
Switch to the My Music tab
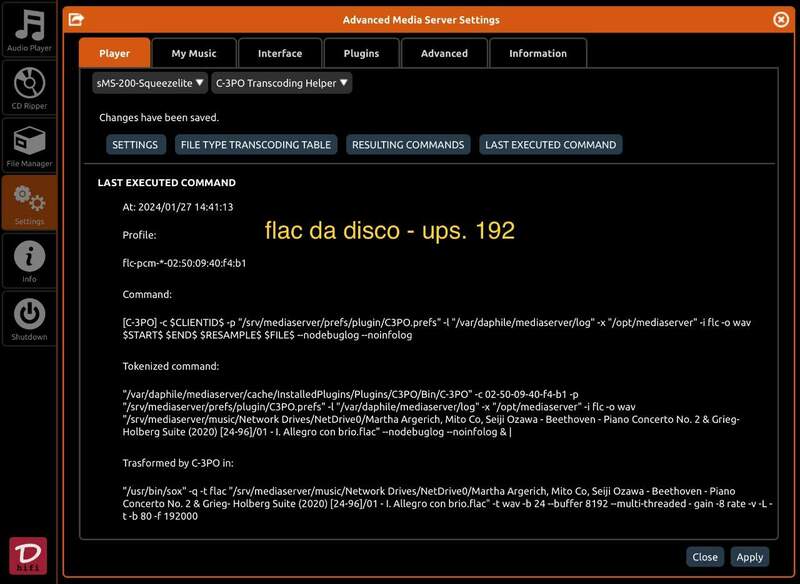coord(193,53)
